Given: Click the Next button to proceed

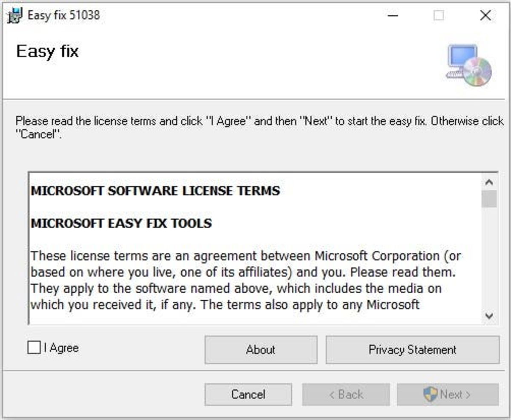Looking at the screenshot, I should 448,394.
